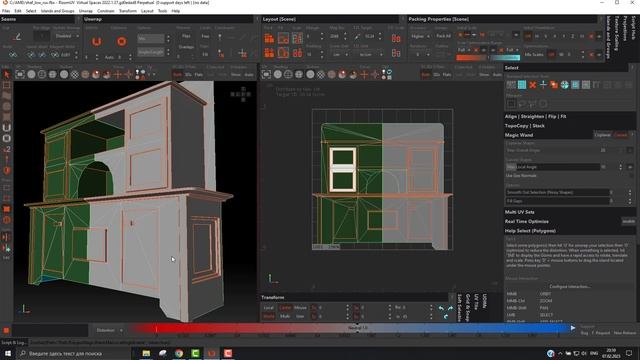Click the large O ring icon in left toolbar
The height and width of the screenshot is (360, 640).
(x=7, y=138)
